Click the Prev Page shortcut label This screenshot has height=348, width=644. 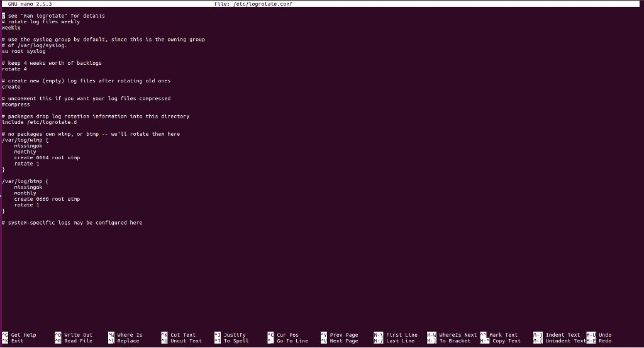click(344, 335)
